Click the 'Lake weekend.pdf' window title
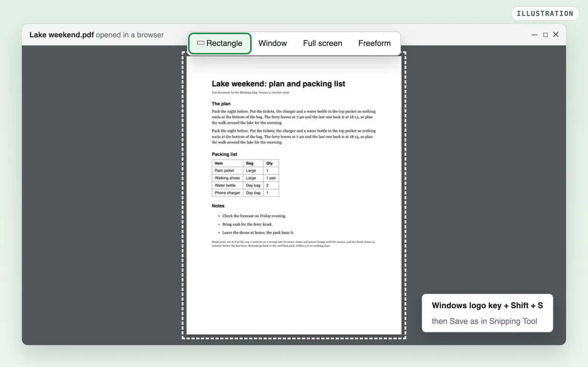This screenshot has height=367, width=588. click(x=62, y=35)
